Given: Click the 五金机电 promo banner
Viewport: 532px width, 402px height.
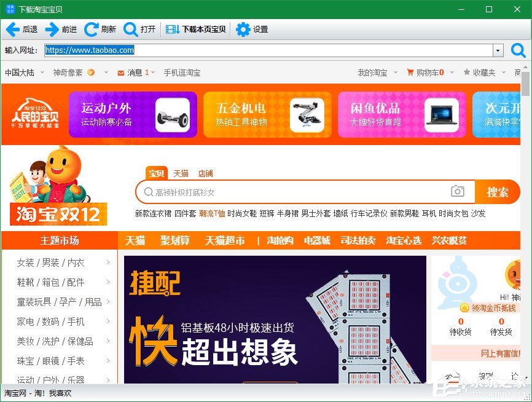Looking at the screenshot, I should tap(267, 114).
